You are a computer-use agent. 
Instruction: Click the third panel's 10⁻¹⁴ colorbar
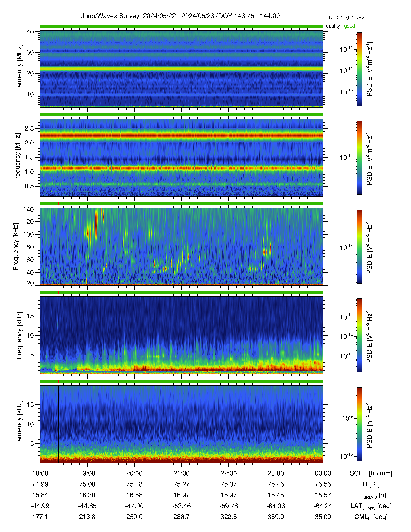359,246
